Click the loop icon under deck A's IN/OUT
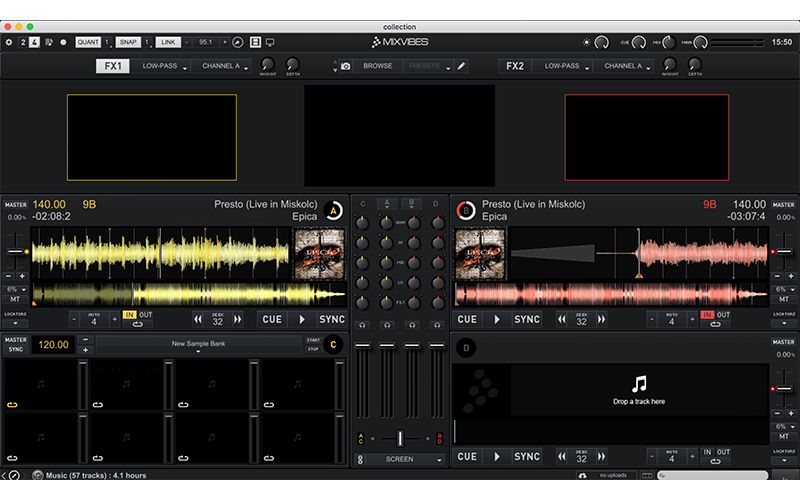 point(136,325)
